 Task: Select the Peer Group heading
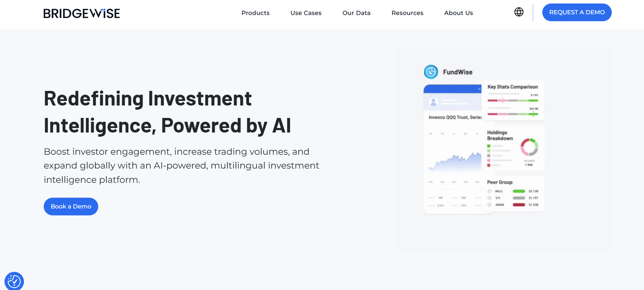pos(500,182)
